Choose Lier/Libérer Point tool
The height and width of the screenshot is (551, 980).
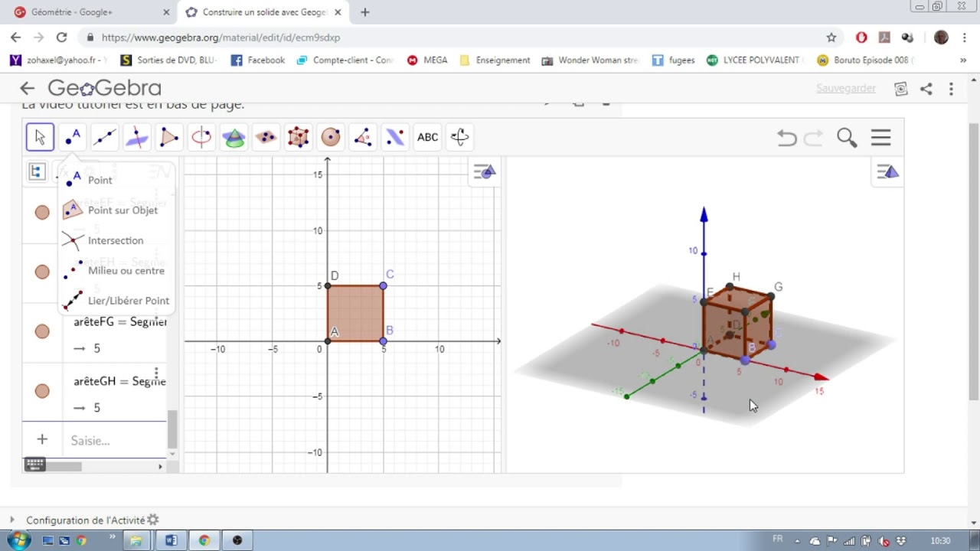click(128, 301)
